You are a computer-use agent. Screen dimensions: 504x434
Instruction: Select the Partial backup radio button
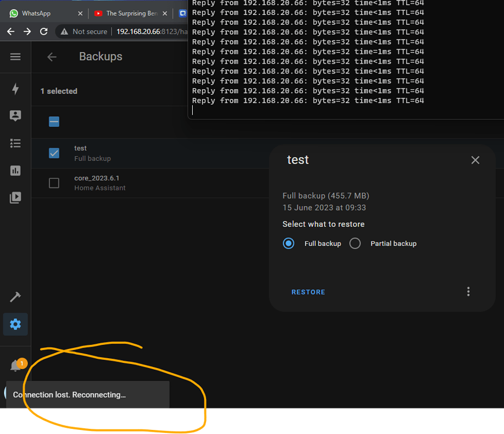(x=355, y=243)
